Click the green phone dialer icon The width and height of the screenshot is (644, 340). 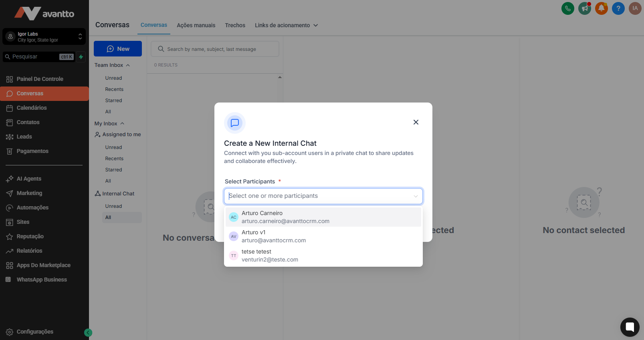(x=568, y=8)
